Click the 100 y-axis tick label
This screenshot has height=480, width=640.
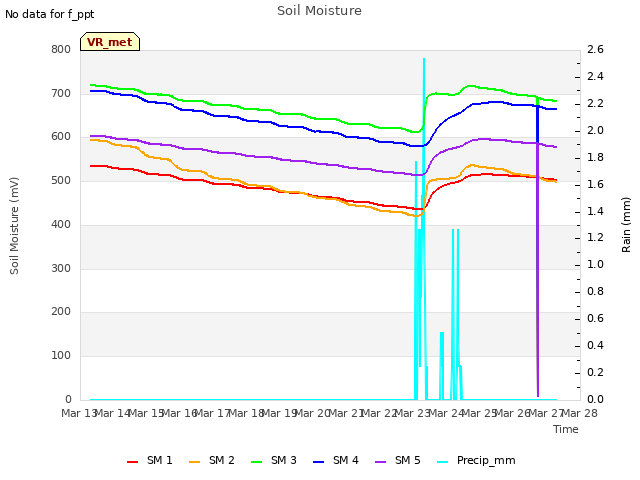[x=61, y=356]
